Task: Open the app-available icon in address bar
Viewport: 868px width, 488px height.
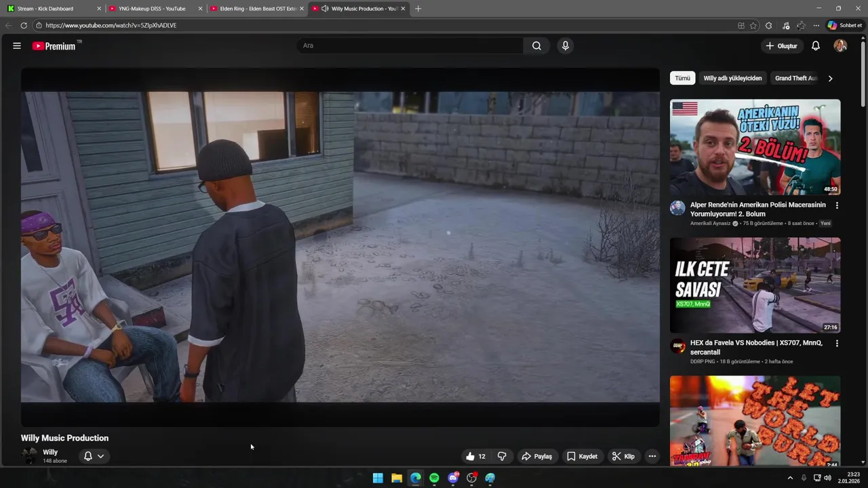Action: click(x=741, y=26)
